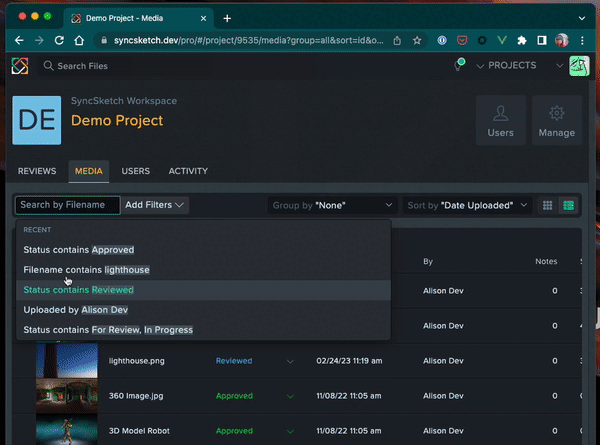Image resolution: width=600 pixels, height=445 pixels.
Task: Open the ACTIVITY tab
Action: [x=188, y=171]
